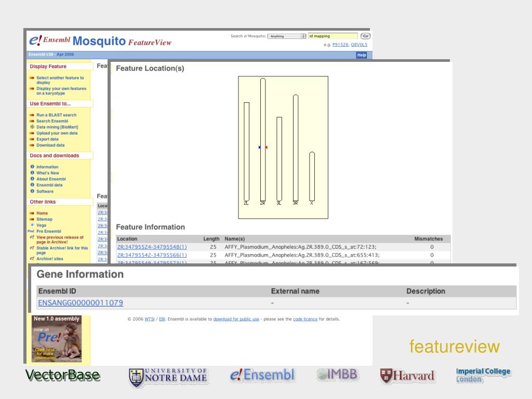Open location 2R:34795542-34795566(1)

152,255
